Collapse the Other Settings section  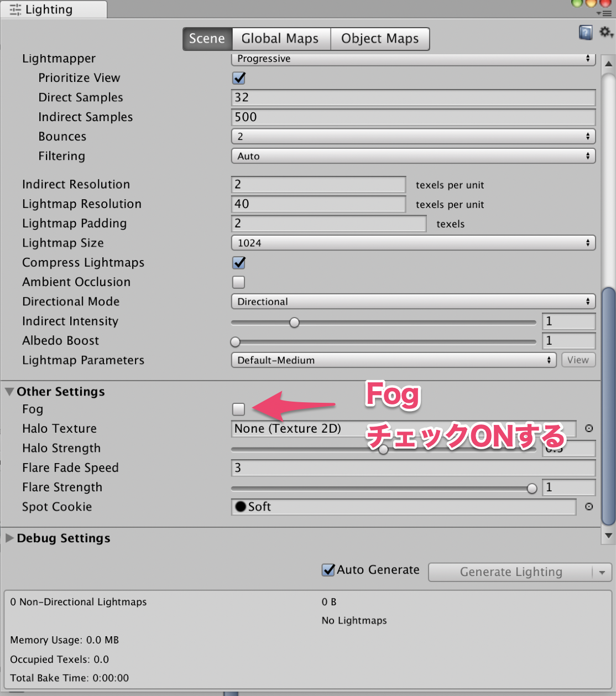click(x=9, y=391)
